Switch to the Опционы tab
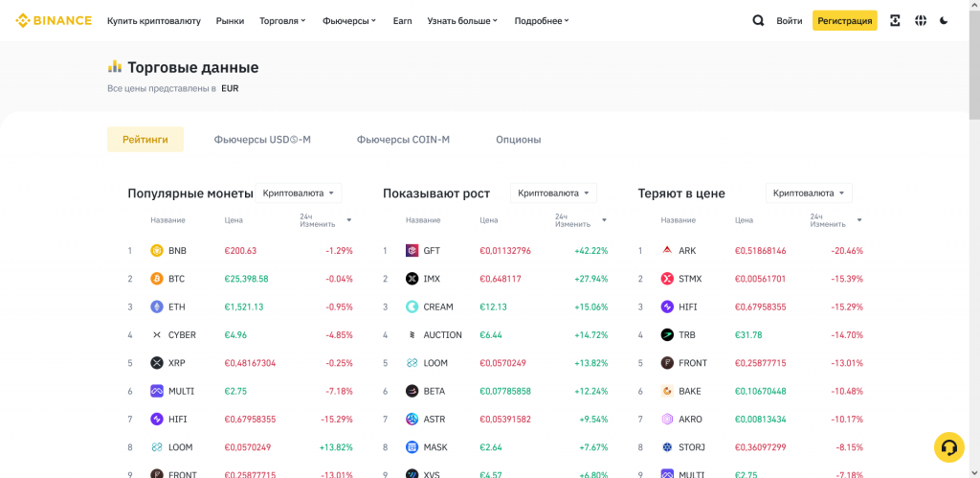 (x=518, y=140)
